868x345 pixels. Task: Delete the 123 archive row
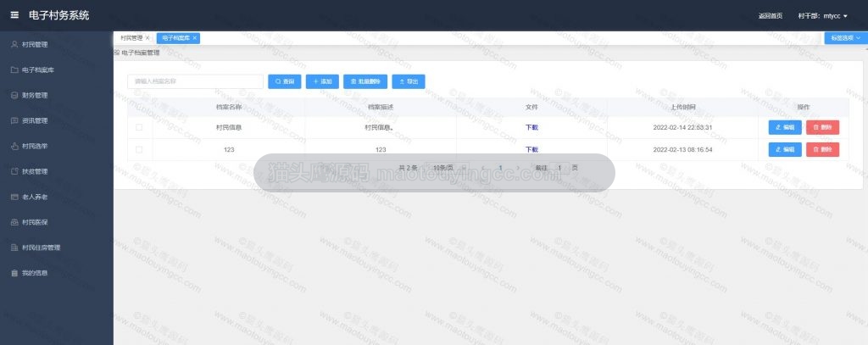pyautogui.click(x=822, y=149)
